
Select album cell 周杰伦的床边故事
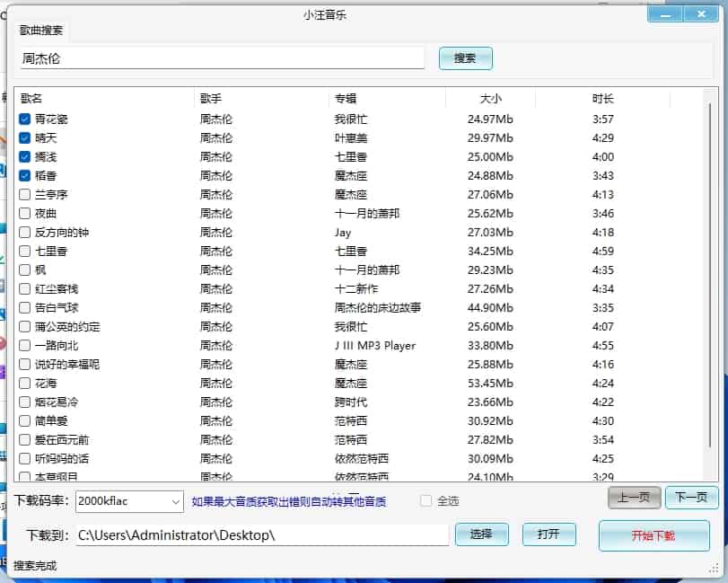point(377,307)
